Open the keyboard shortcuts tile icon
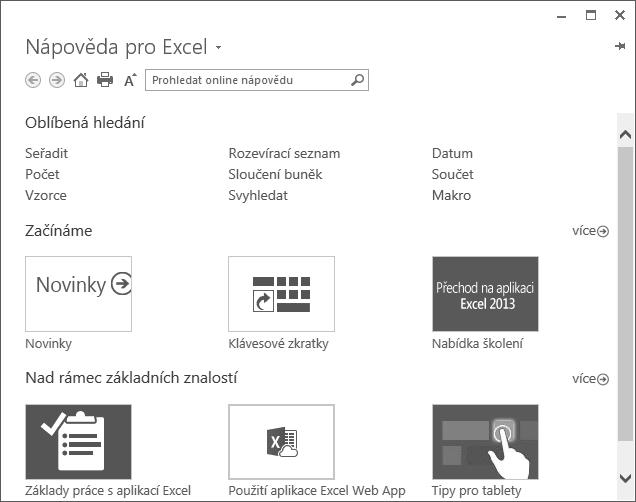636x502 pixels. click(281, 294)
